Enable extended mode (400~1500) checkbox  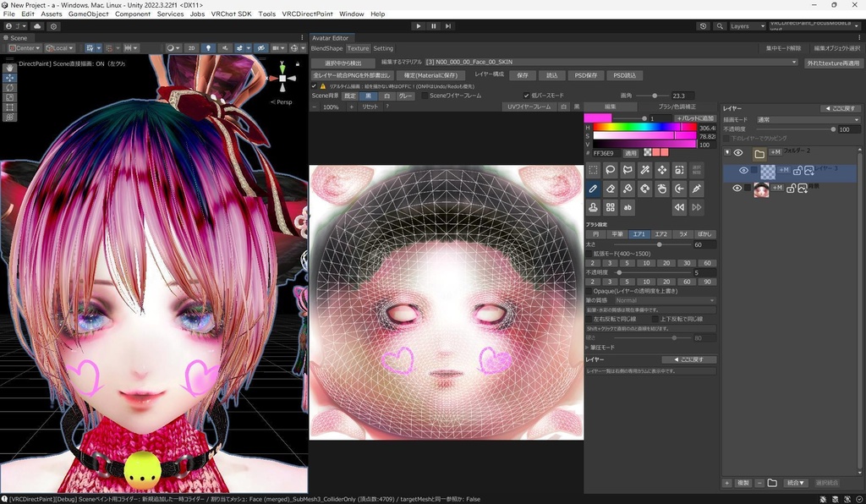pyautogui.click(x=589, y=254)
